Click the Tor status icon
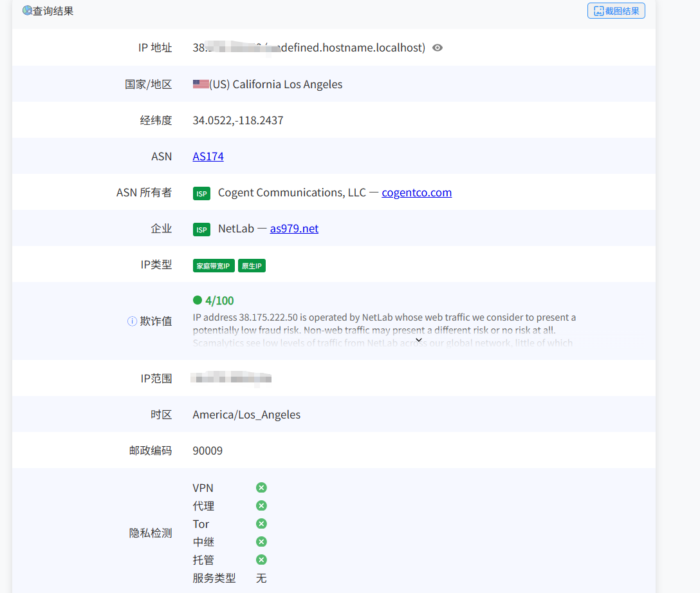The height and width of the screenshot is (593, 700). point(261,523)
